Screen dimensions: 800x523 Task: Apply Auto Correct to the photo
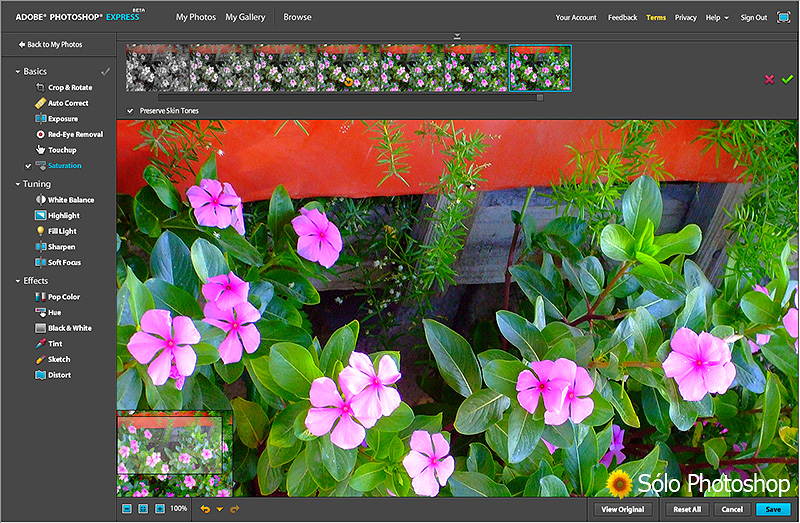click(x=62, y=103)
